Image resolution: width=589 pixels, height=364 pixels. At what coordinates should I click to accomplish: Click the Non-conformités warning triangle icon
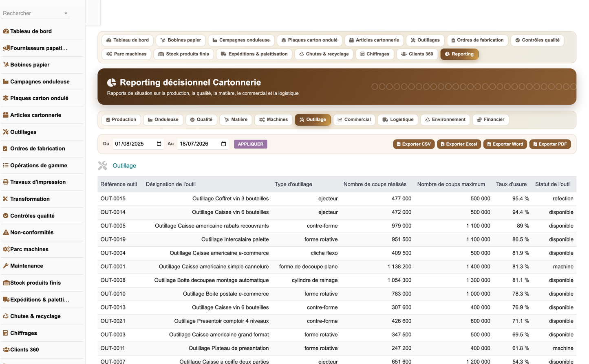(6, 232)
